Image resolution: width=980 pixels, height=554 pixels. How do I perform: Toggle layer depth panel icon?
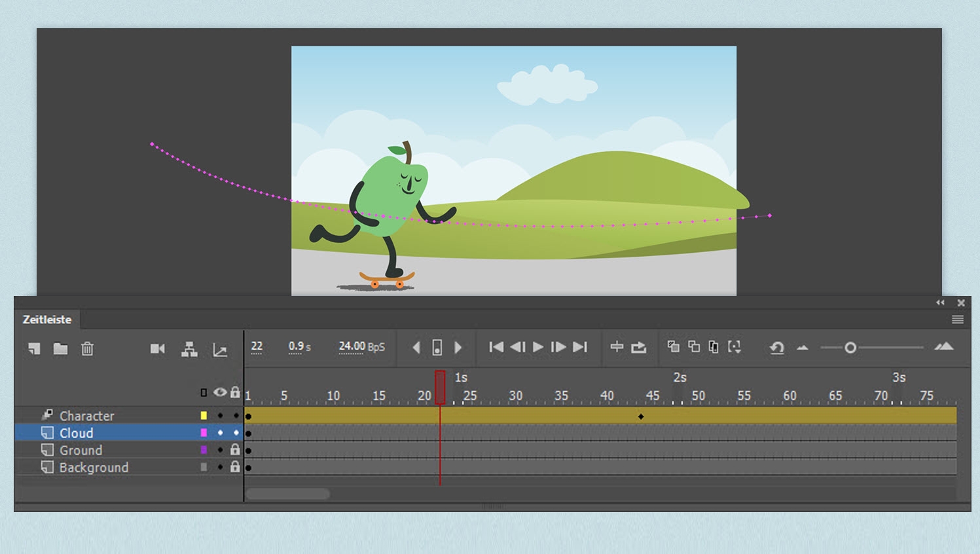pos(220,350)
